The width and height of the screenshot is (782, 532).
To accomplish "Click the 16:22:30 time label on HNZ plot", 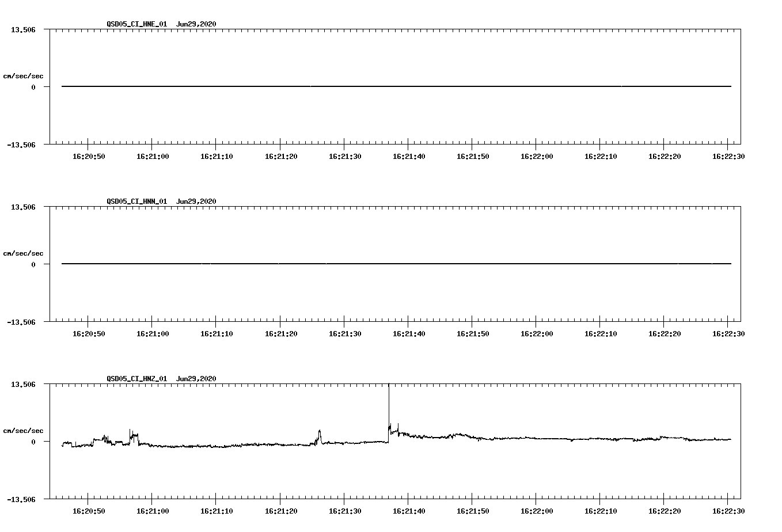I will pyautogui.click(x=728, y=511).
